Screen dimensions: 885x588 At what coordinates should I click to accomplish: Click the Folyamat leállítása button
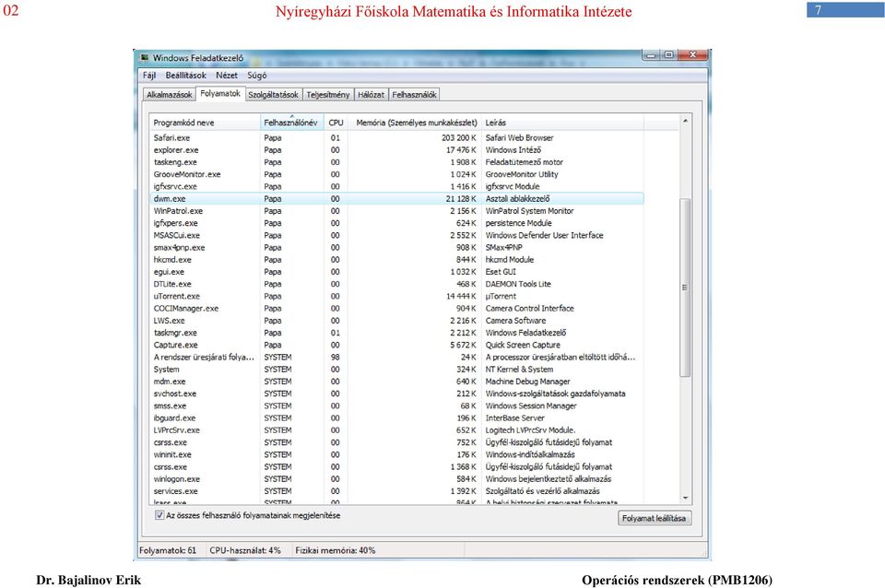tap(655, 518)
